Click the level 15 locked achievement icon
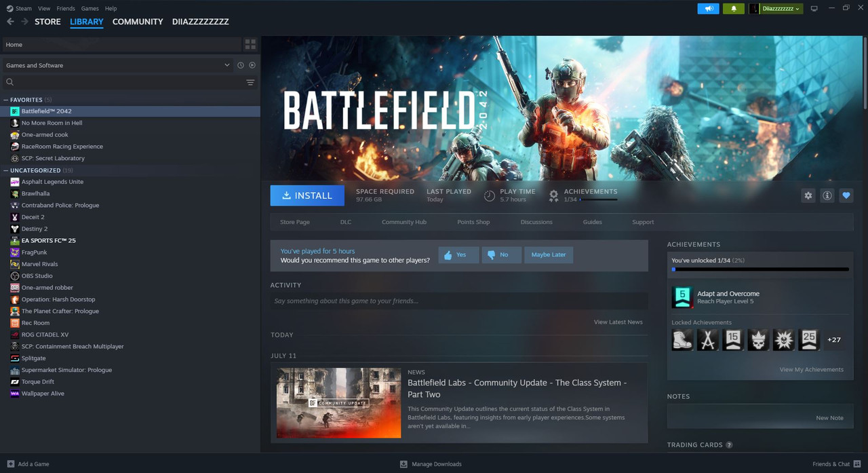This screenshot has width=868, height=473. (x=733, y=340)
